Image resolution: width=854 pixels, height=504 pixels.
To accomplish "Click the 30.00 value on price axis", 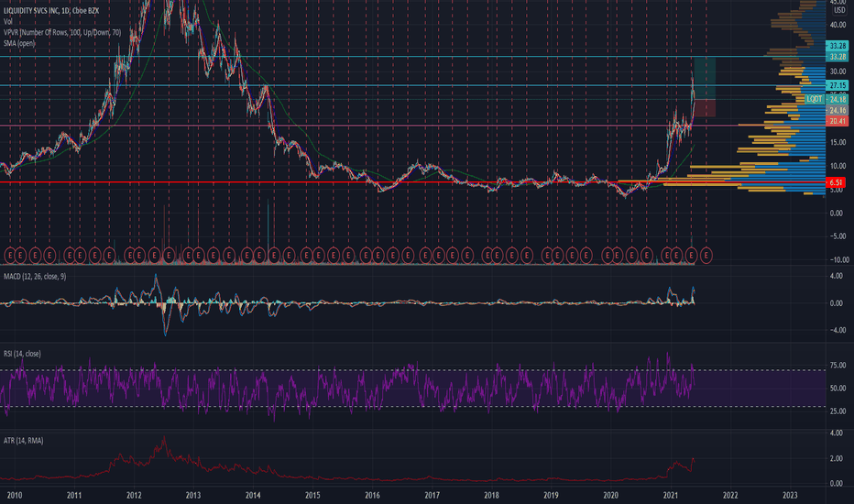I will click(x=838, y=71).
